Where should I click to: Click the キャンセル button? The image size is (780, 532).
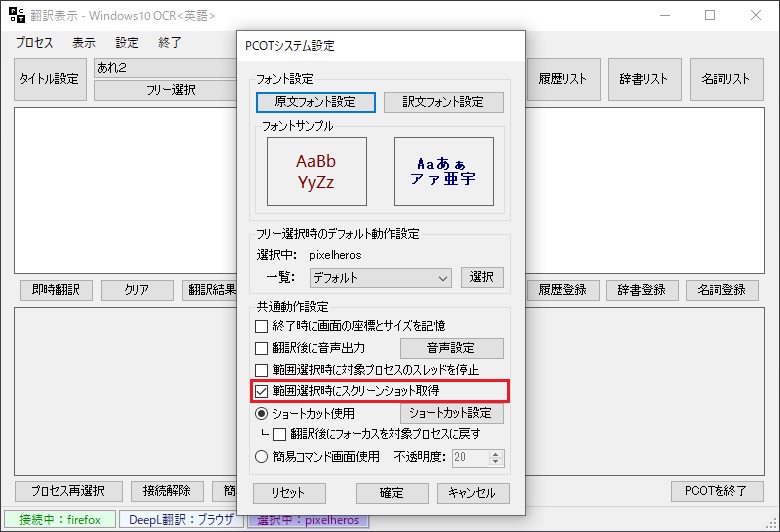pos(473,493)
